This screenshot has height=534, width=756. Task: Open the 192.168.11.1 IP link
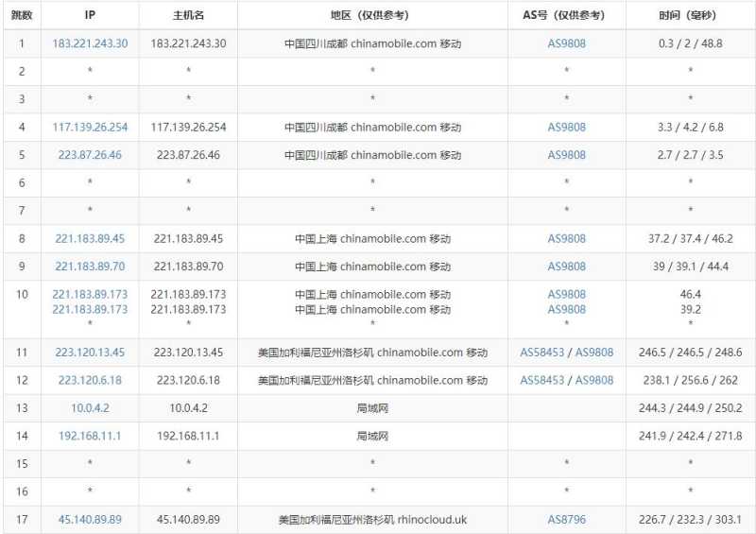point(90,436)
